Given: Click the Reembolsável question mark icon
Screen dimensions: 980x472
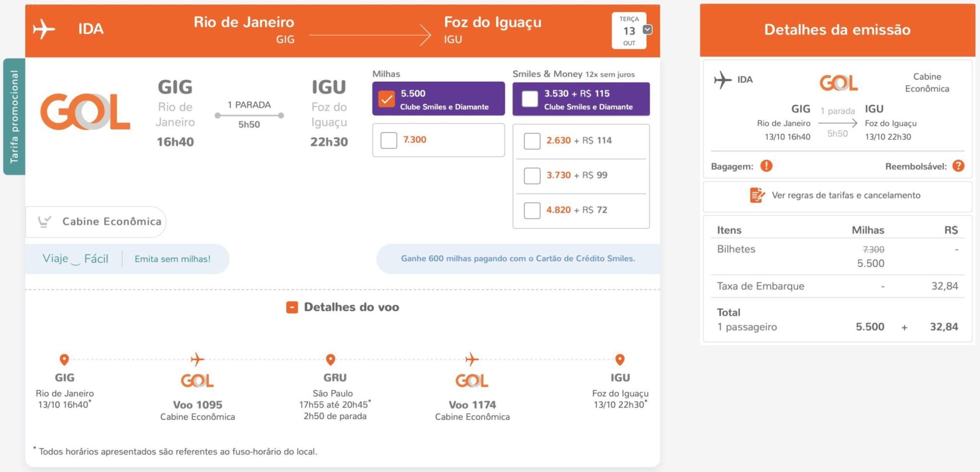Looking at the screenshot, I should click(958, 166).
